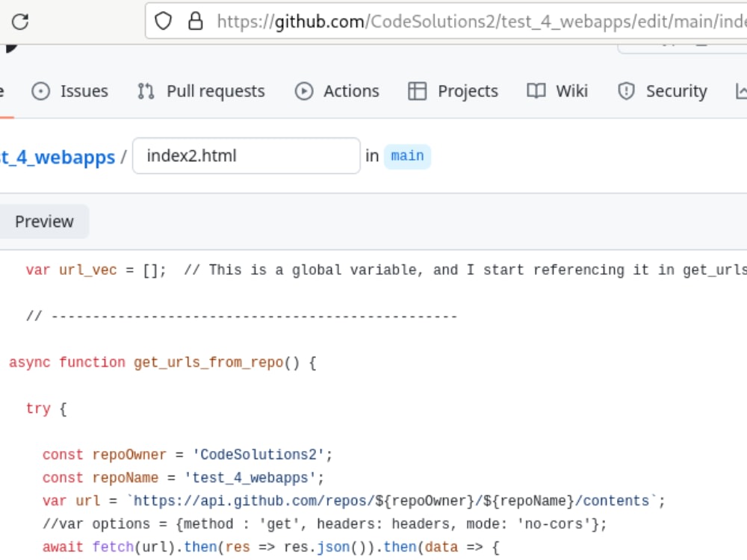Click the page reload icon
Viewport: 747px width, 560px height.
(x=20, y=22)
